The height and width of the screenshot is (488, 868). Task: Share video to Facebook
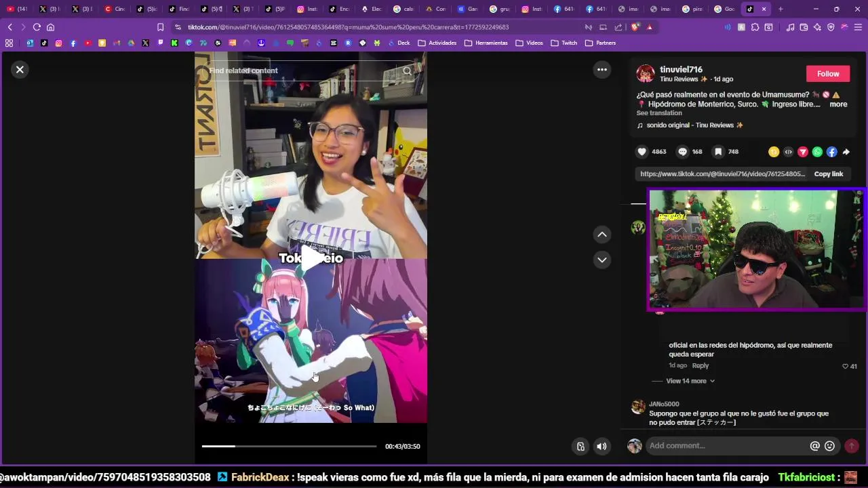coord(831,152)
